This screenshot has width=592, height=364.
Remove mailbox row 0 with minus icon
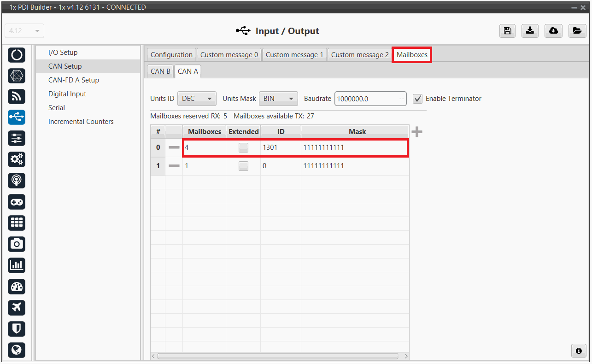[x=174, y=147]
